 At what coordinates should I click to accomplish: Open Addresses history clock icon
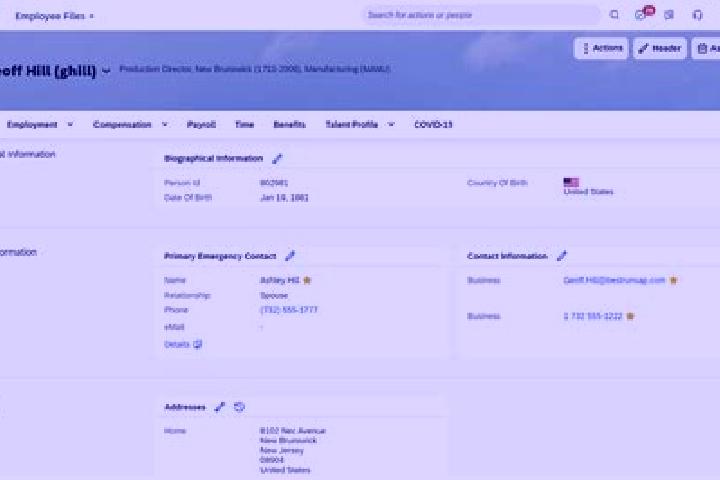(239, 407)
